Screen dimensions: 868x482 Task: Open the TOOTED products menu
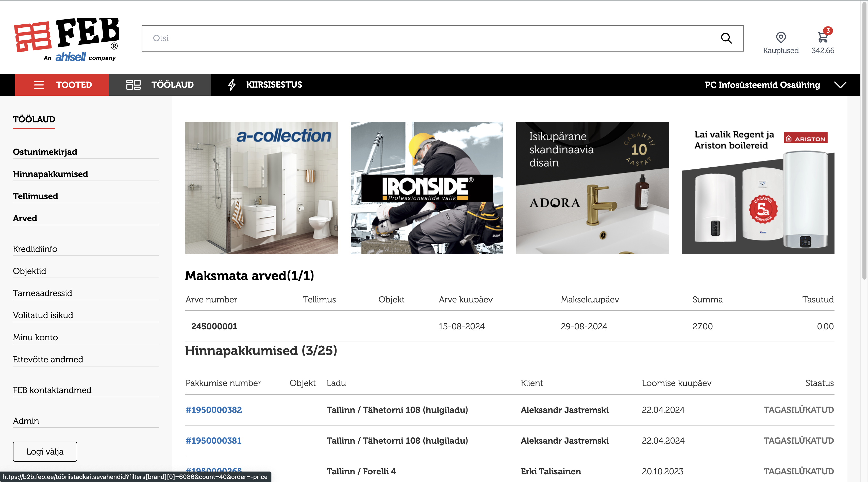pyautogui.click(x=62, y=85)
